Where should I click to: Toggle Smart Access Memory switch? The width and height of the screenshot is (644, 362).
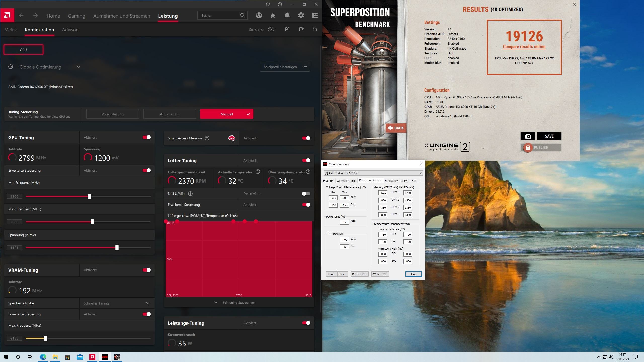[x=306, y=138]
